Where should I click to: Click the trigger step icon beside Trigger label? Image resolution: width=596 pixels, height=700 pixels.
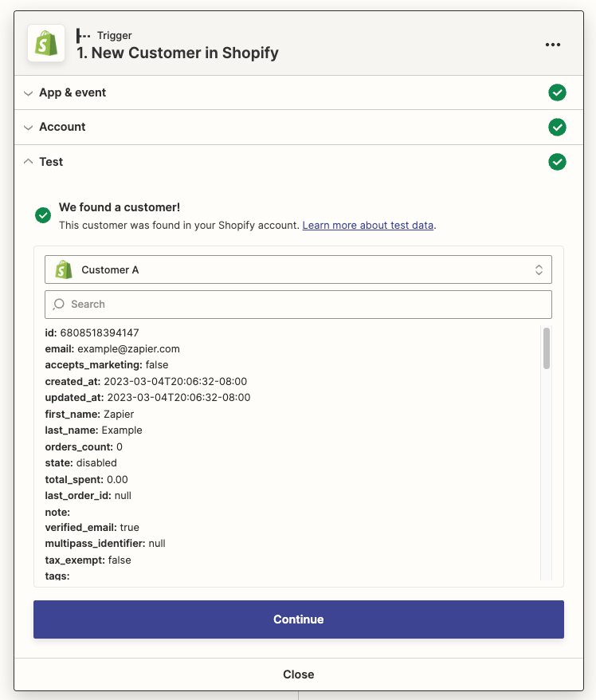[83, 35]
